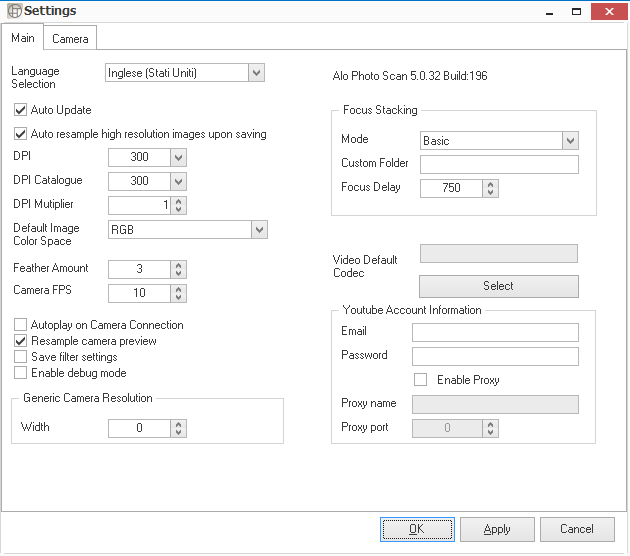Check the Enable Proxy checkbox
This screenshot has height=556, width=630.
[x=420, y=379]
